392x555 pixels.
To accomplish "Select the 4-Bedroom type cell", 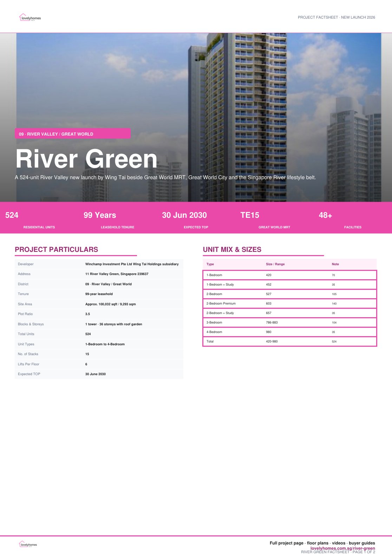I will point(214,332).
